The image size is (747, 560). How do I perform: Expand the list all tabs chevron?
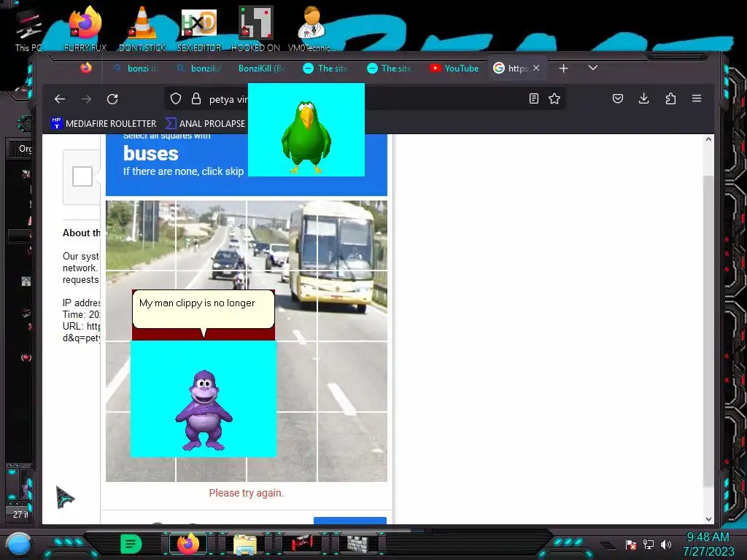(x=592, y=68)
